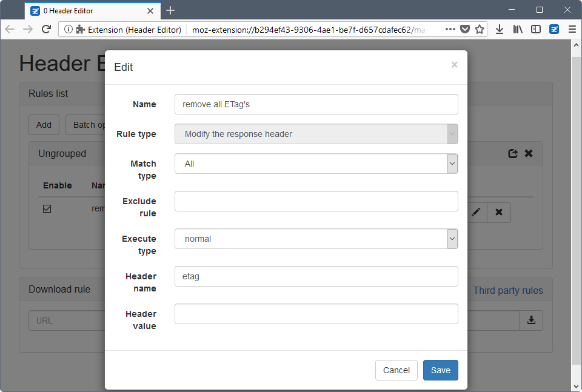Screen dimensions: 582x392
Task: Open a new browser tab
Action: point(170,10)
